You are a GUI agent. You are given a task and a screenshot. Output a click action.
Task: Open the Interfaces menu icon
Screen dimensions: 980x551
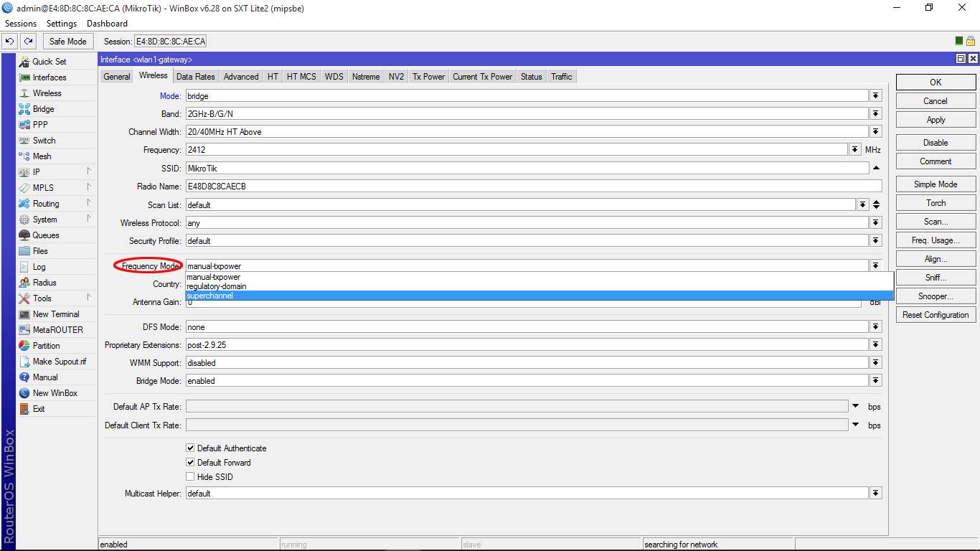click(x=24, y=77)
